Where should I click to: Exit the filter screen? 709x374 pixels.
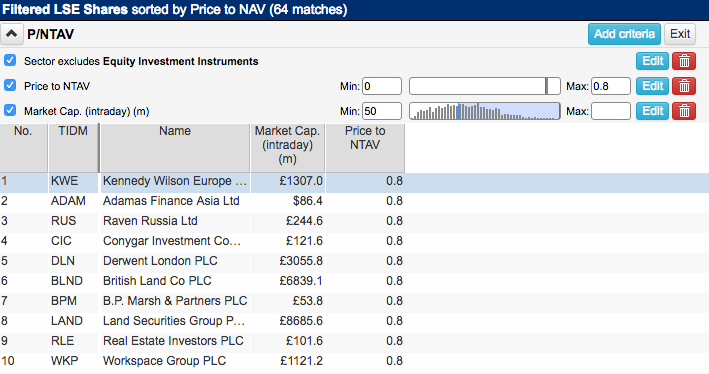coord(680,34)
